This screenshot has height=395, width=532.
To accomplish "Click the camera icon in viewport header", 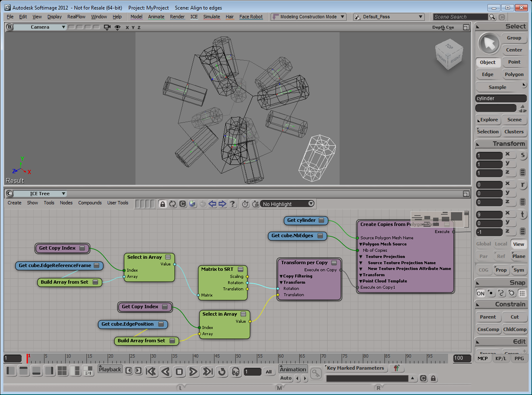I will (x=107, y=27).
